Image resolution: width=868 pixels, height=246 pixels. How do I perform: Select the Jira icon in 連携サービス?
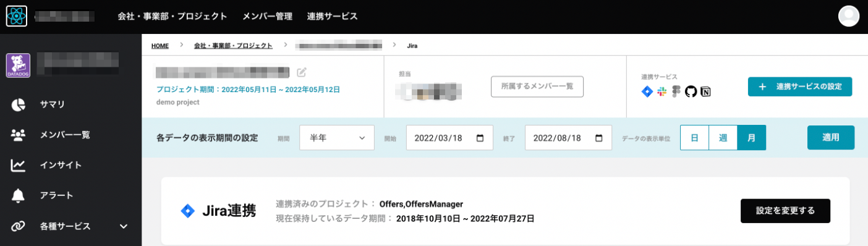point(647,91)
